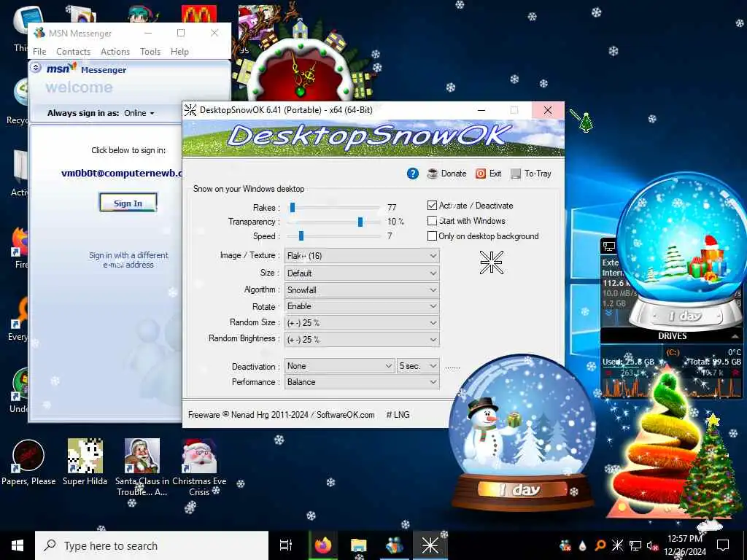Click the muted volume tray icon
This screenshot has height=560, width=747.
652,545
